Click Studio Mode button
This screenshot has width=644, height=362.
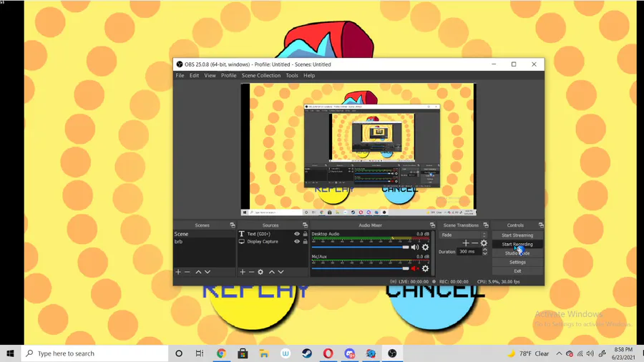[x=517, y=253]
